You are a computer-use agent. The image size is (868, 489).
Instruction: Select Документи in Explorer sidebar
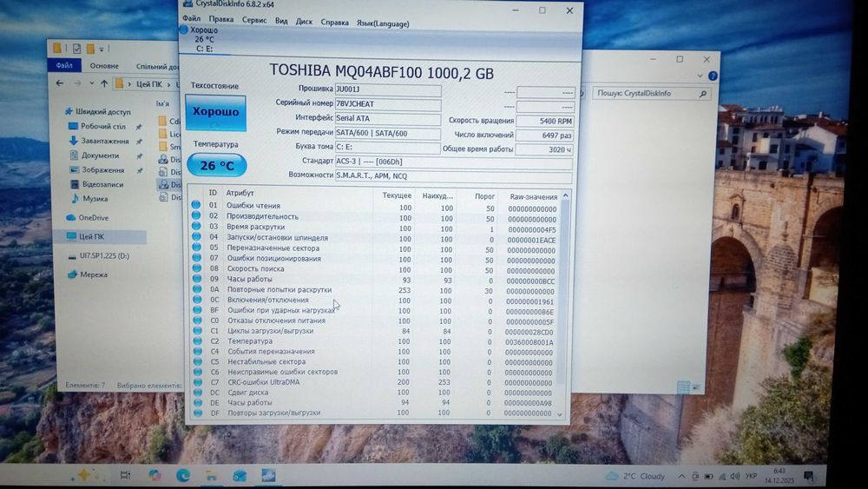click(x=95, y=155)
